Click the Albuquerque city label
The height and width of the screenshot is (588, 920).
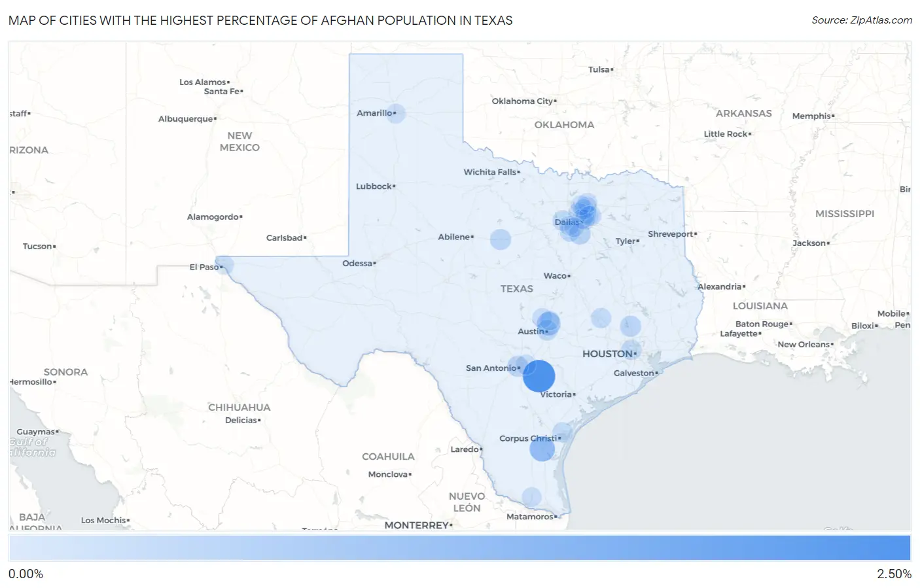tap(186, 119)
